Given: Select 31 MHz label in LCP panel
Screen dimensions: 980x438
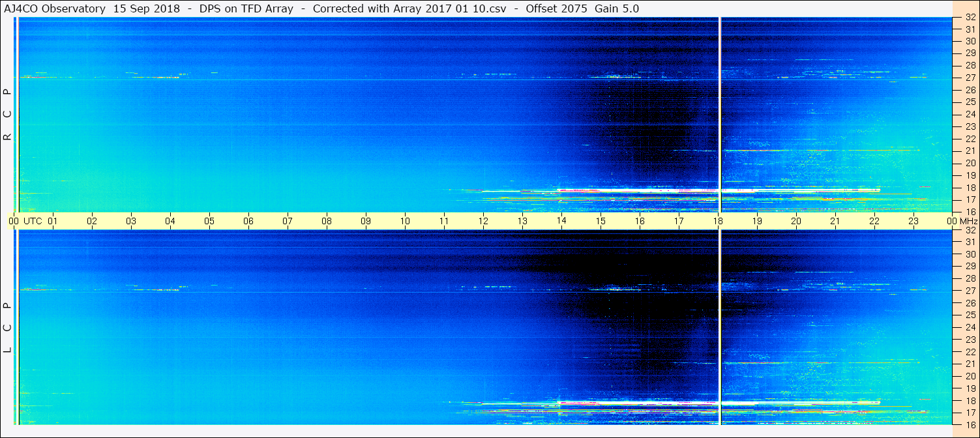Looking at the screenshot, I should coord(970,242).
